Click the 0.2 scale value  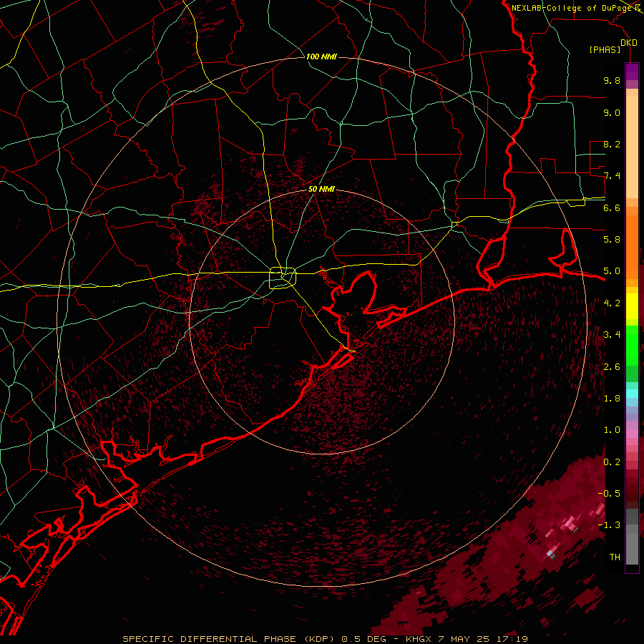point(612,462)
